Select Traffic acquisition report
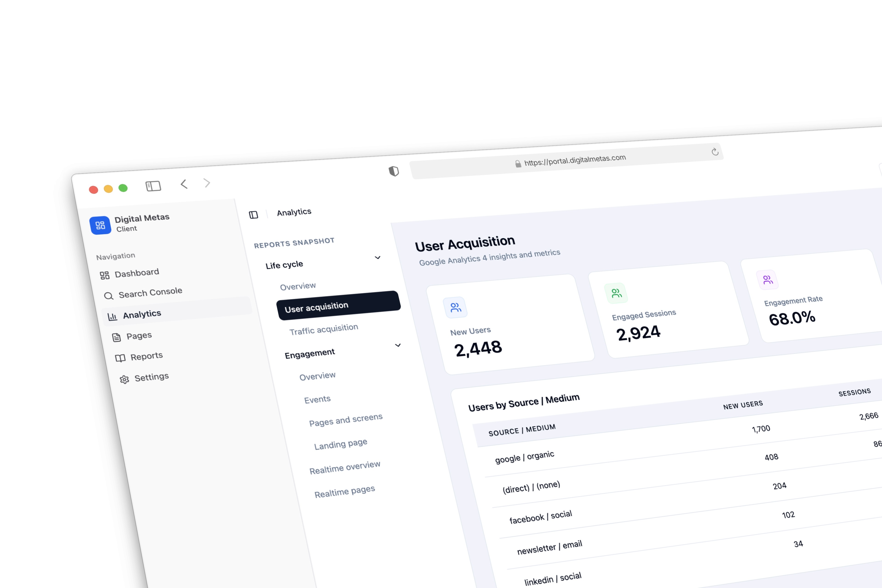The width and height of the screenshot is (882, 588). 324,329
